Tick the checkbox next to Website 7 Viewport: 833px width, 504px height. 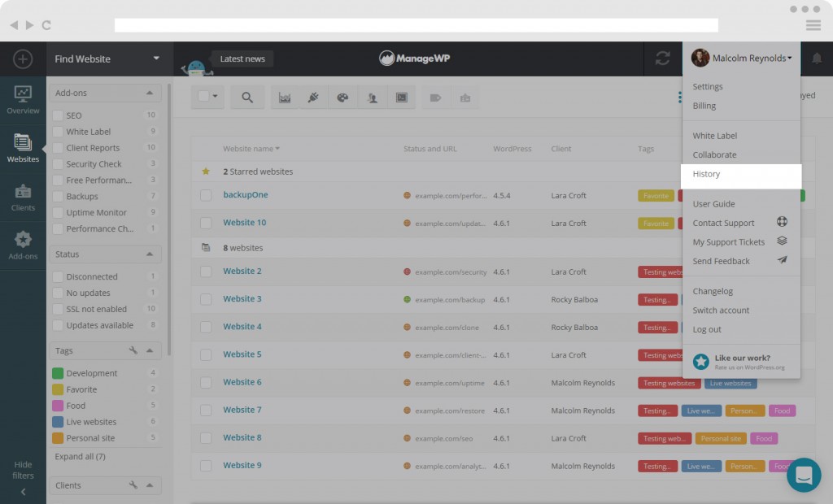tap(205, 411)
